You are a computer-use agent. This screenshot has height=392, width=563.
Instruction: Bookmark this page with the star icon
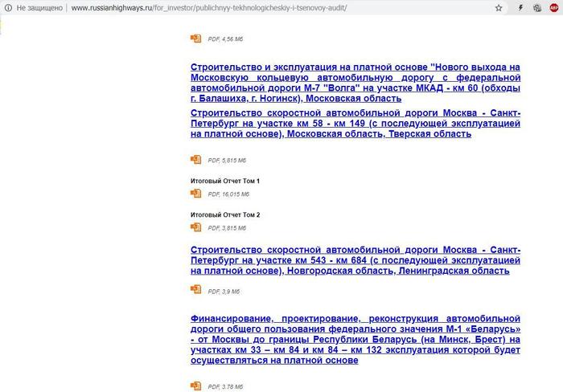(x=499, y=7)
